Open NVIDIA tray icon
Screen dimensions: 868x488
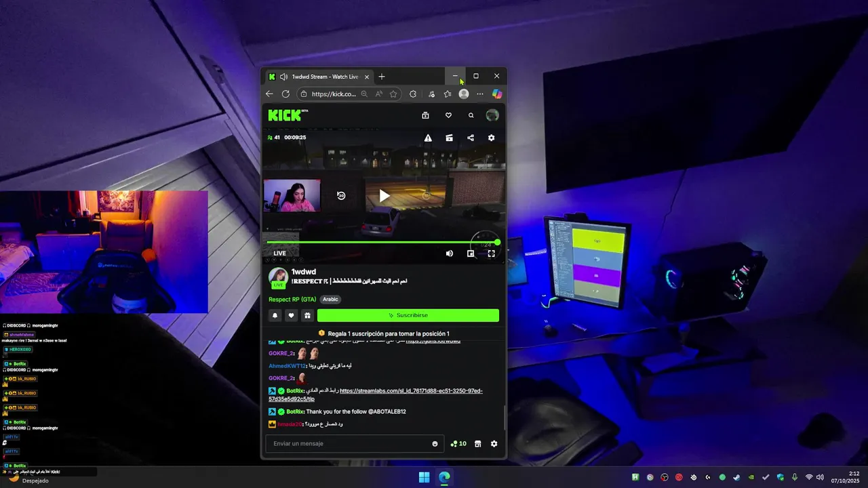[x=751, y=477]
